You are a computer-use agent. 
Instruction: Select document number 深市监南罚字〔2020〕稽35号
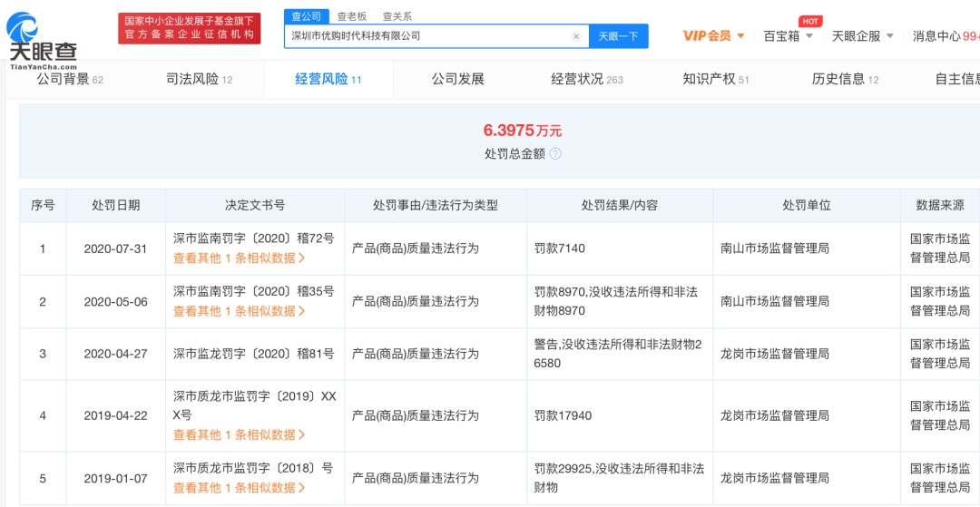[254, 291]
